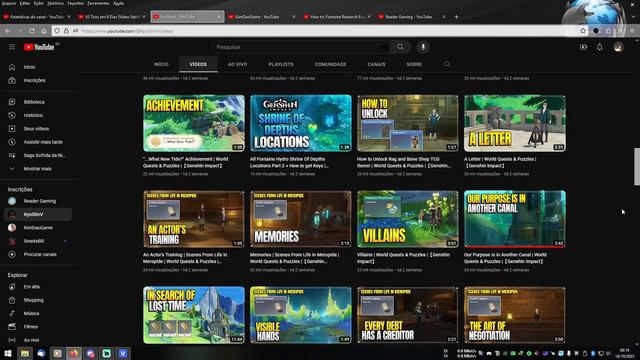Click the search magnifier button
The width and height of the screenshot is (640, 360).
pyautogui.click(x=400, y=47)
